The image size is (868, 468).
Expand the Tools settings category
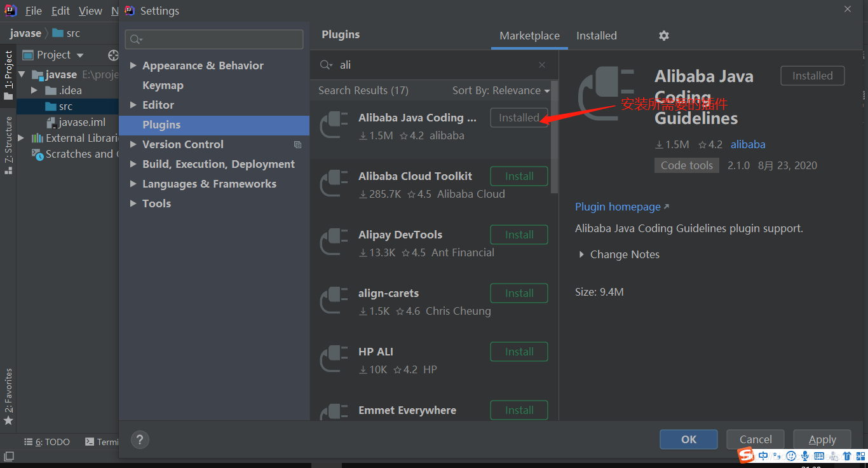click(133, 203)
